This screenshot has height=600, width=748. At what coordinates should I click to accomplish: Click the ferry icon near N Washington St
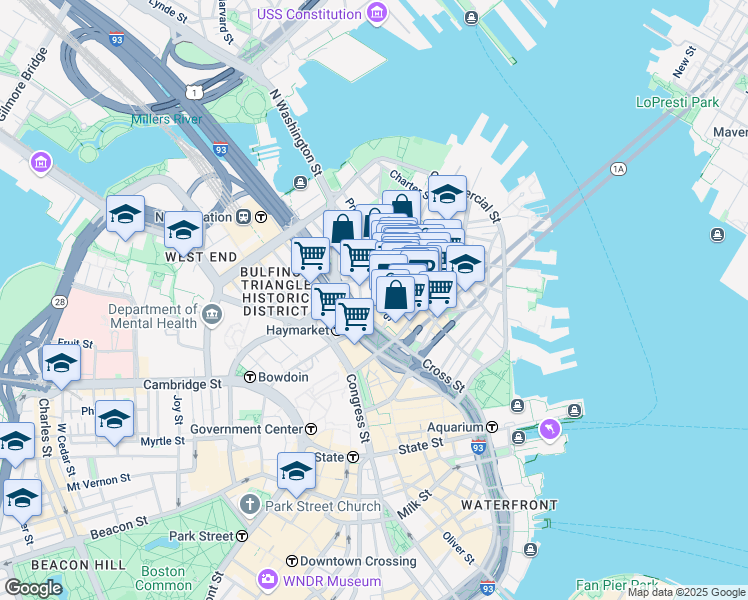pos(300,183)
